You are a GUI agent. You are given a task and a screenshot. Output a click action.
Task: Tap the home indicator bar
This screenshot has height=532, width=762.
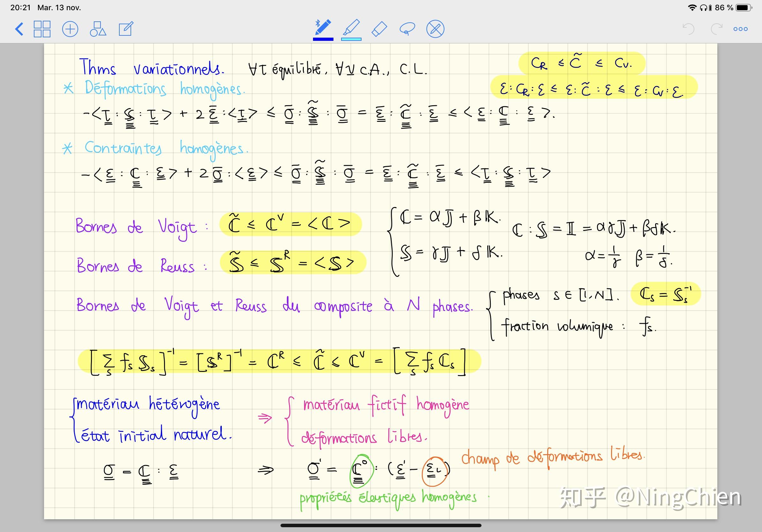(381, 525)
